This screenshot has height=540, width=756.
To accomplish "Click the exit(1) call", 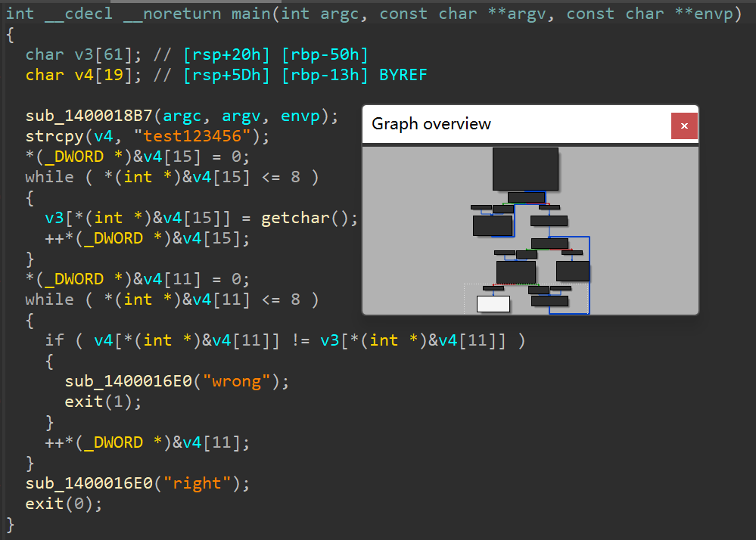I will (84, 402).
